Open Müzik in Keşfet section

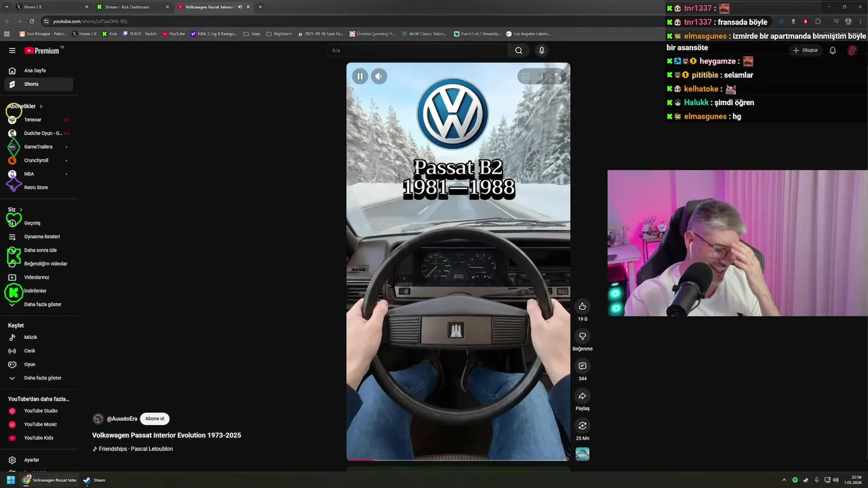38,338
